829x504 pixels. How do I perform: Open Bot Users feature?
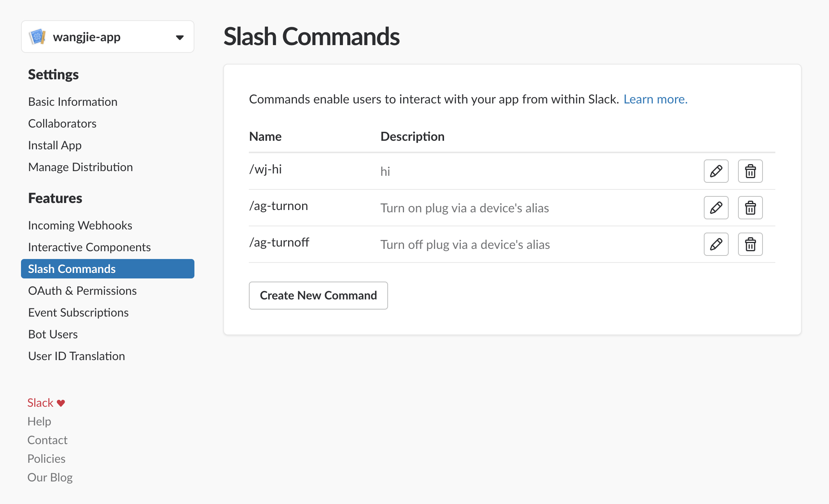53,334
